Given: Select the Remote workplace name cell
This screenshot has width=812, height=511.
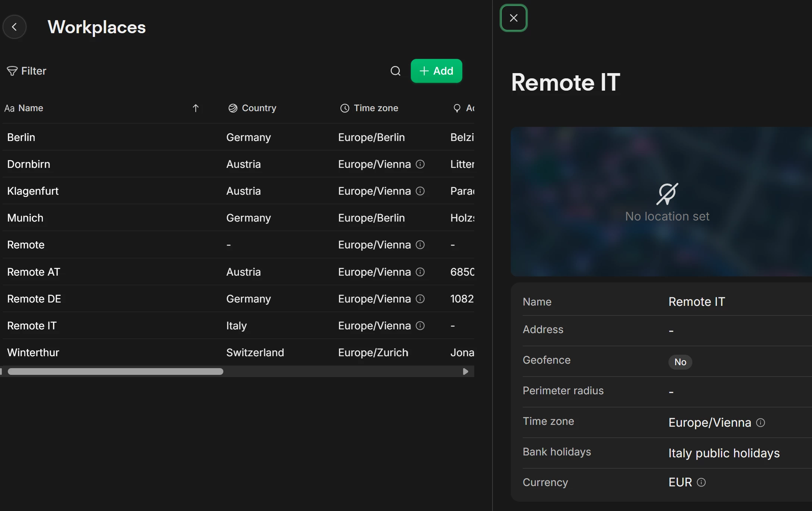Looking at the screenshot, I should [x=26, y=245].
